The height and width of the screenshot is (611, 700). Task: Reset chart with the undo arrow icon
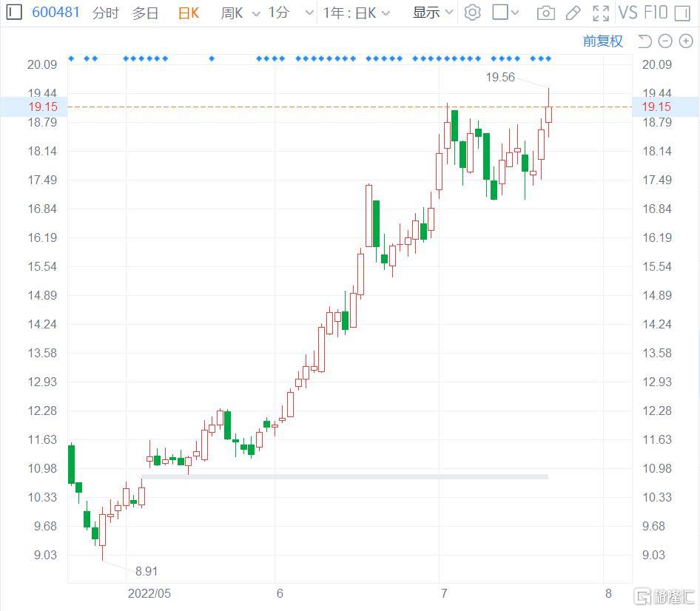(645, 41)
